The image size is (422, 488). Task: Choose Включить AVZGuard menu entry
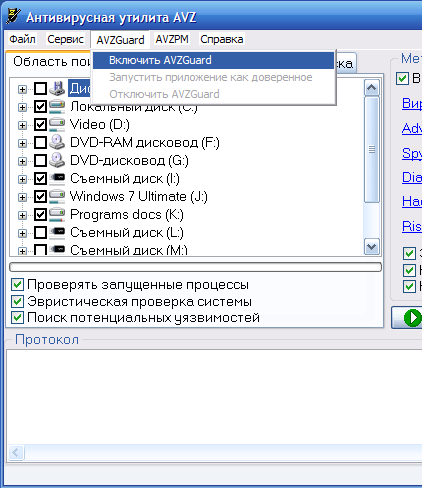[x=213, y=60]
